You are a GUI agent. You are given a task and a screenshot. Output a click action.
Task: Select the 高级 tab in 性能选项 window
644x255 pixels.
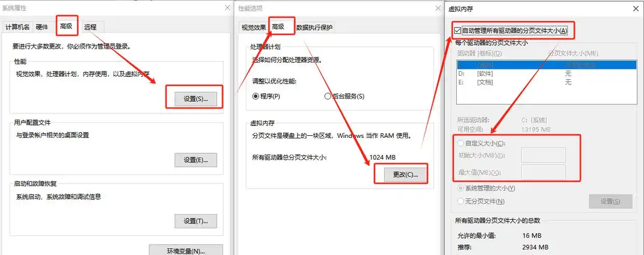[x=278, y=26]
